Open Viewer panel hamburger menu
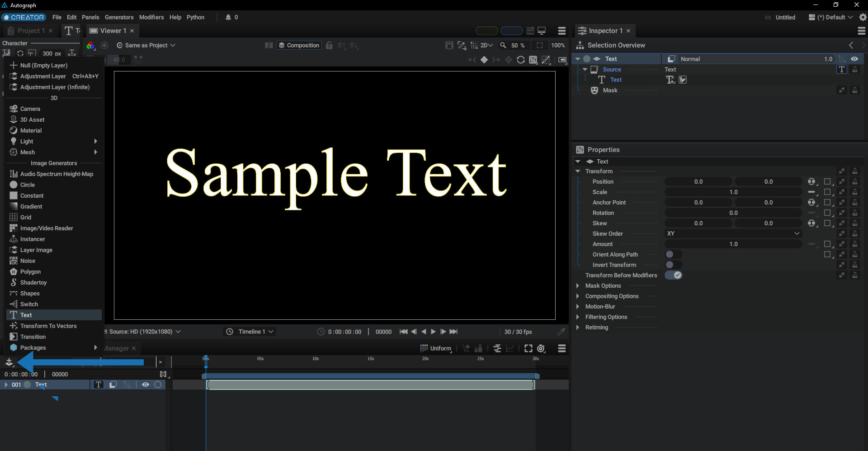 click(x=562, y=31)
